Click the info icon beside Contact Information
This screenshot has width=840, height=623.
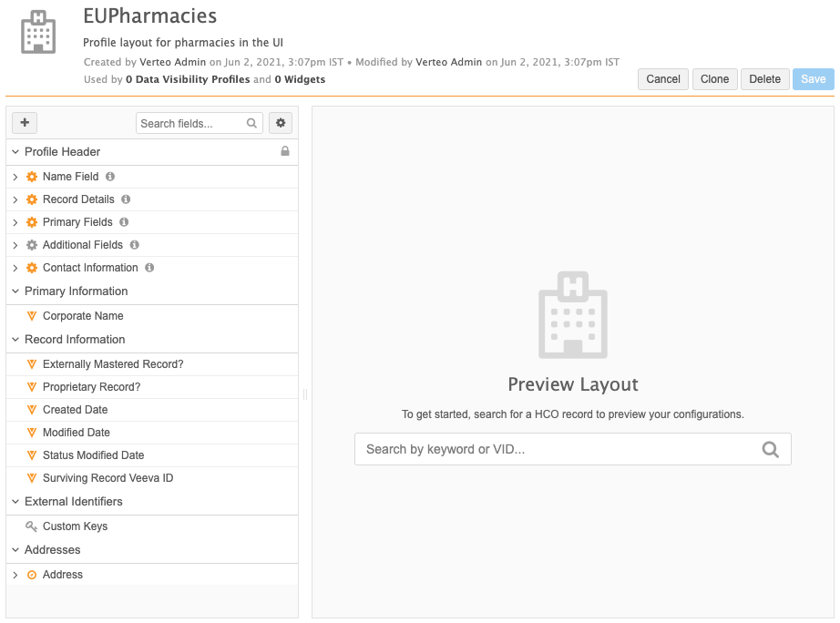point(149,268)
